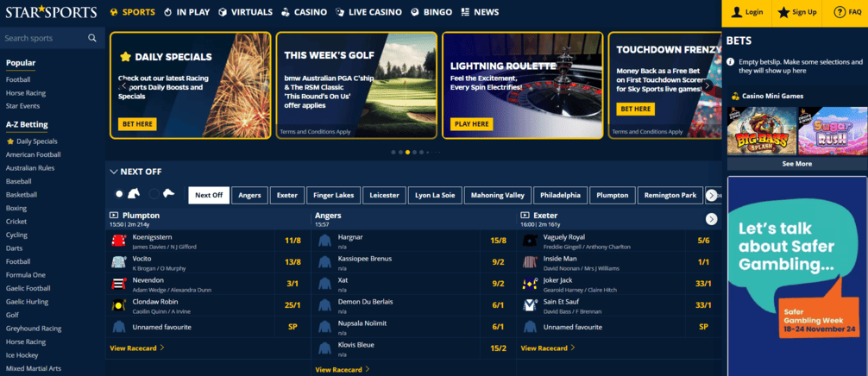Click Star Sports logo
Screen dimensions: 868x376
[x=52, y=12]
